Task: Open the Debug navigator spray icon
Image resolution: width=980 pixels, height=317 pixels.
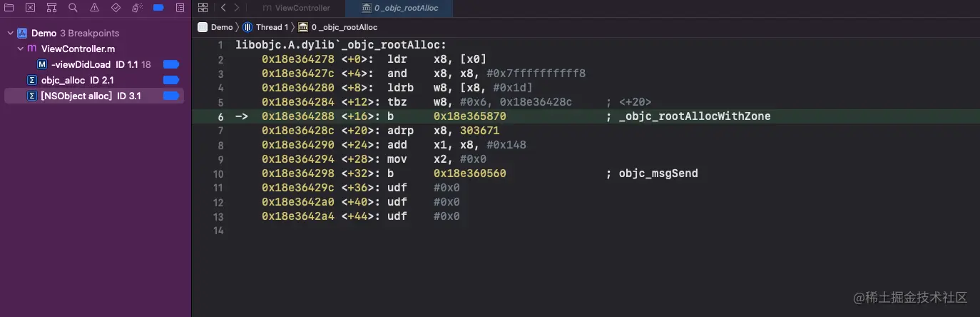Action: pyautogui.click(x=138, y=8)
